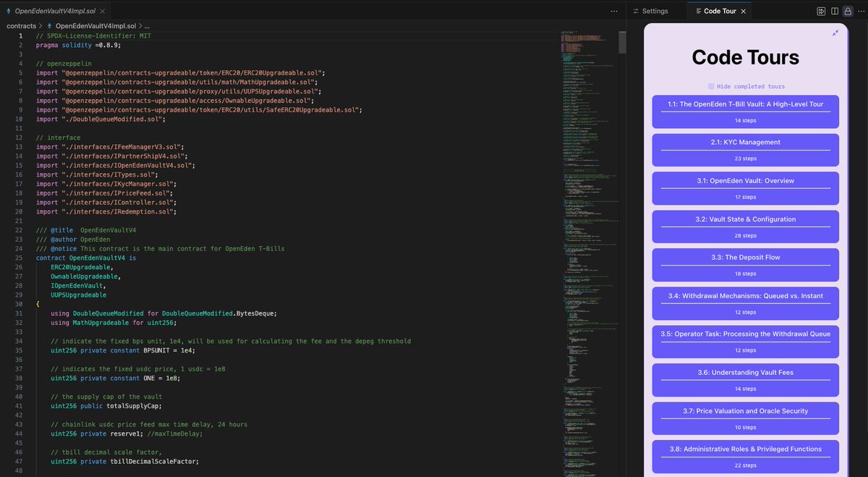Close the Code Tour tab
Image resolution: width=868 pixels, height=477 pixels.
click(x=744, y=12)
